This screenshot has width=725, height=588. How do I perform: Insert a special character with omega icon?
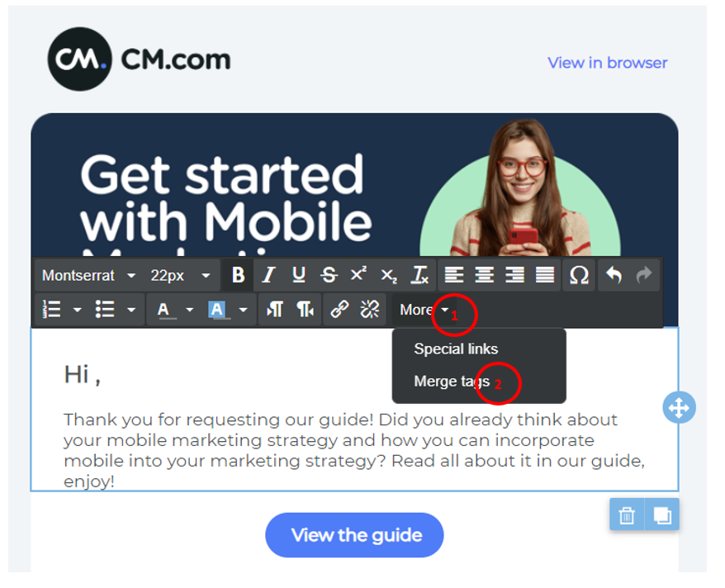(x=580, y=276)
